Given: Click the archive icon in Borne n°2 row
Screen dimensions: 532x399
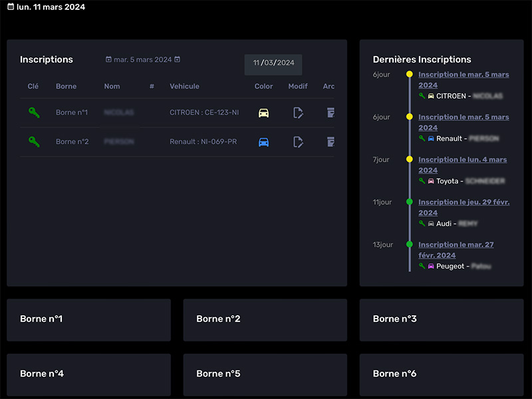Looking at the screenshot, I should tap(330, 142).
